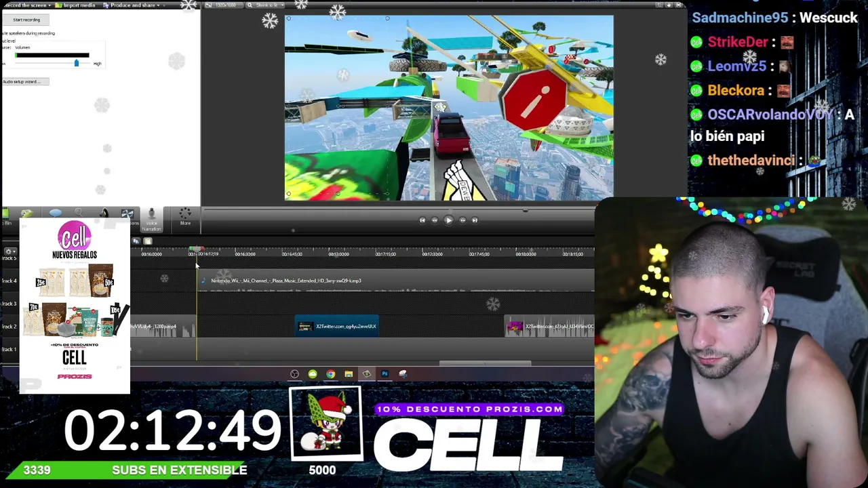Jump to previous clip in preview controls
This screenshot has height=488, width=868.
click(x=422, y=220)
